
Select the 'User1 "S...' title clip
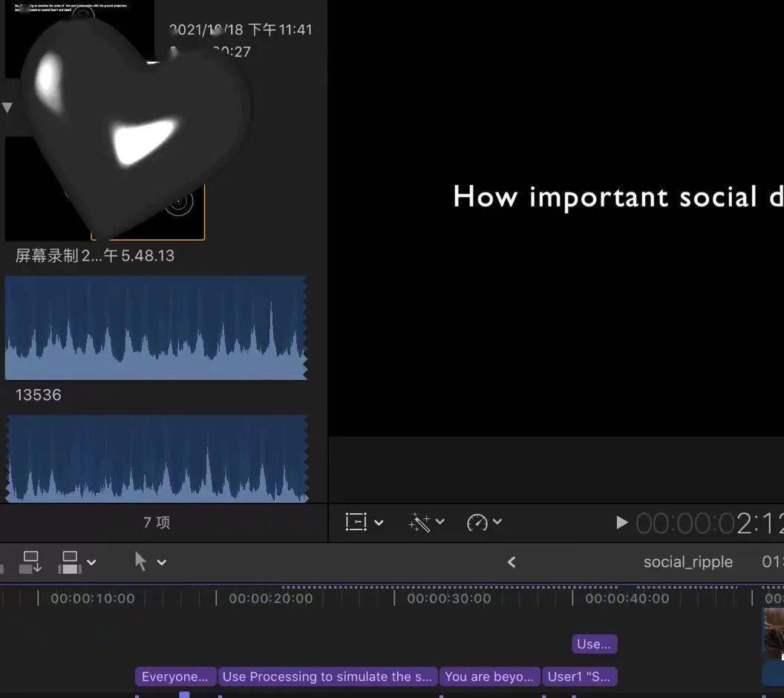(x=580, y=676)
